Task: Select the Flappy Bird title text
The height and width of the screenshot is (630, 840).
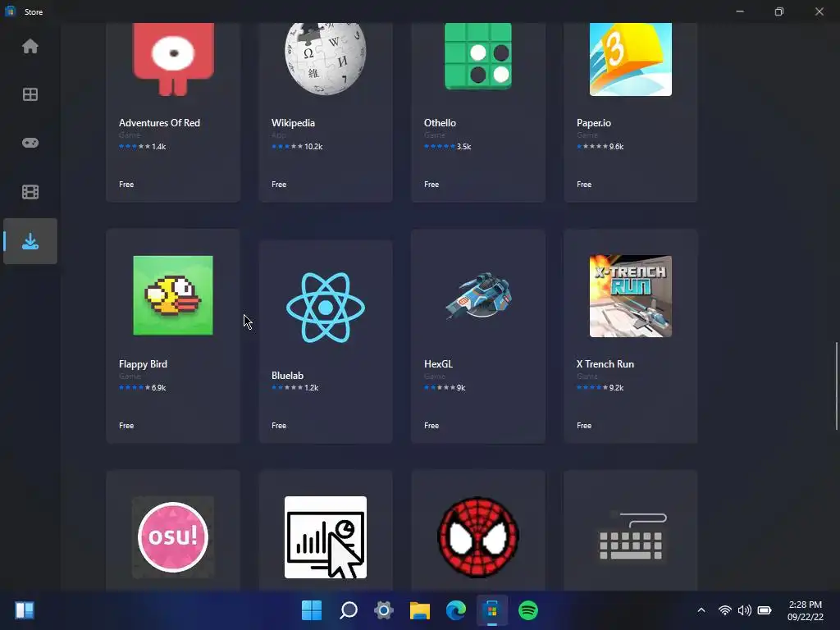Action: tap(143, 363)
